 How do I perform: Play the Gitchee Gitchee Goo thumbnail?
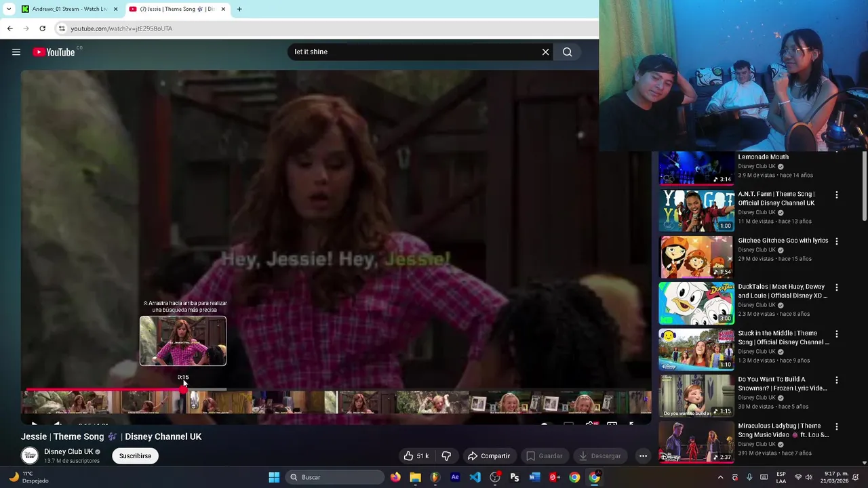(x=696, y=257)
